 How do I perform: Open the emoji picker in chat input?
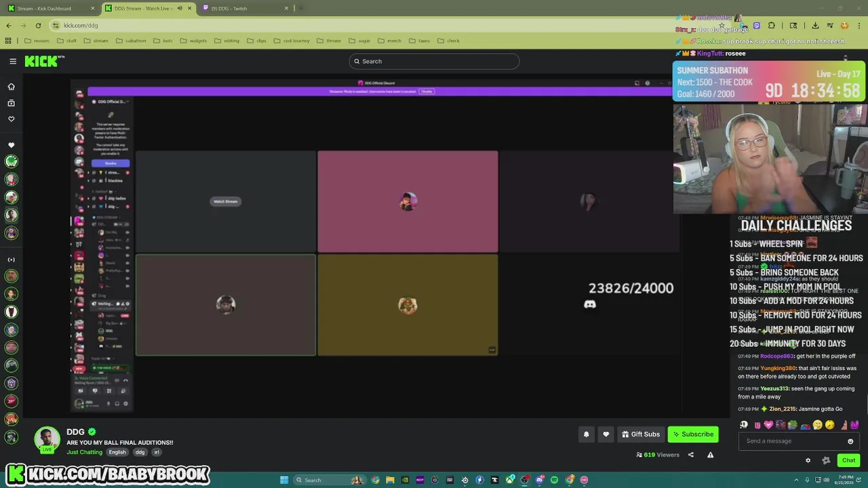coord(850,441)
